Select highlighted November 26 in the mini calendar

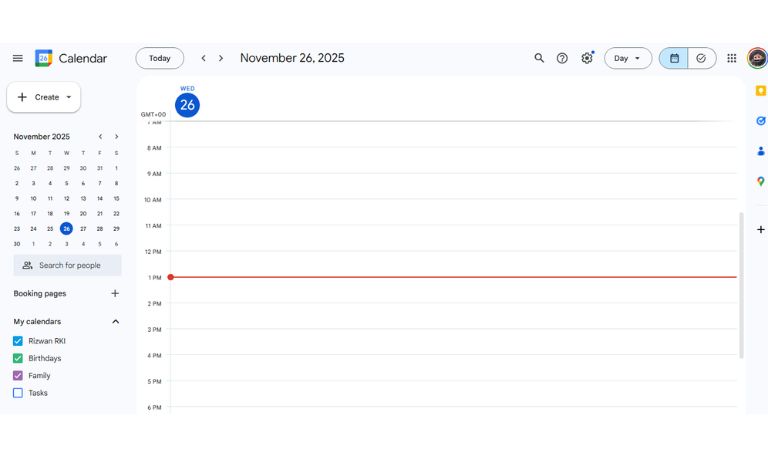coord(67,229)
